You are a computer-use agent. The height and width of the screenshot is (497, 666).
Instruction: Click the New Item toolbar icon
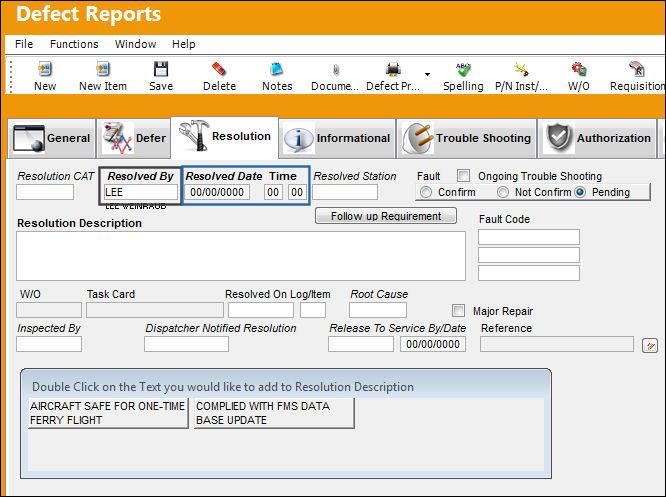point(103,69)
